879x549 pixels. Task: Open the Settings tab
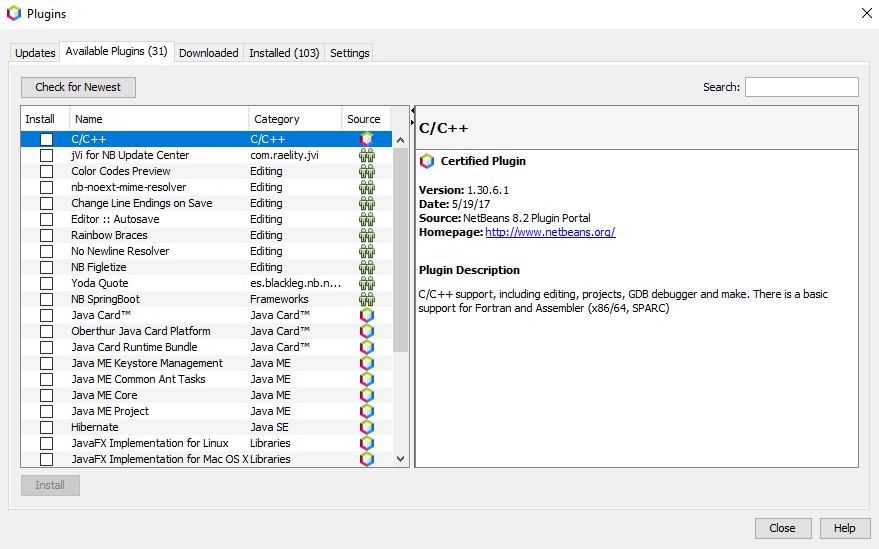pyautogui.click(x=349, y=53)
